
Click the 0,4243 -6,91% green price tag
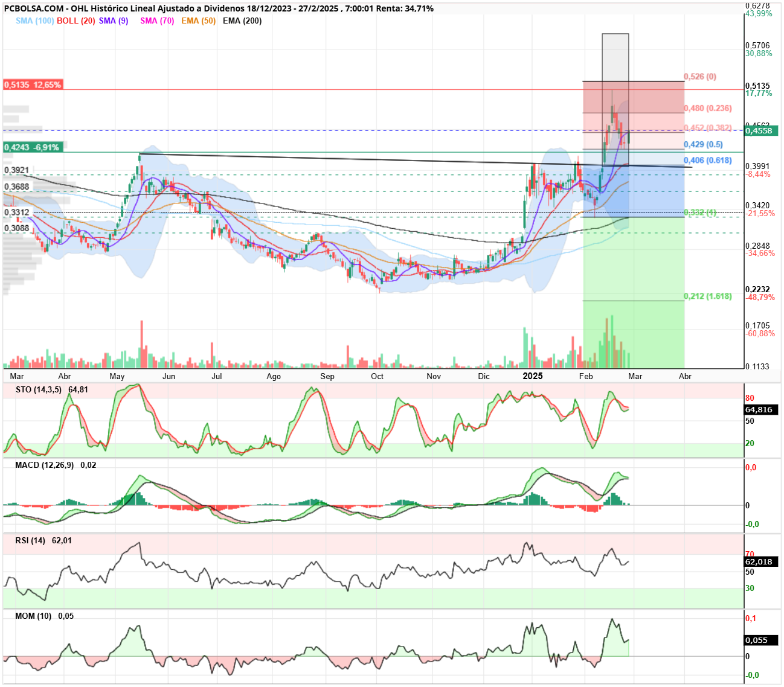(x=31, y=147)
